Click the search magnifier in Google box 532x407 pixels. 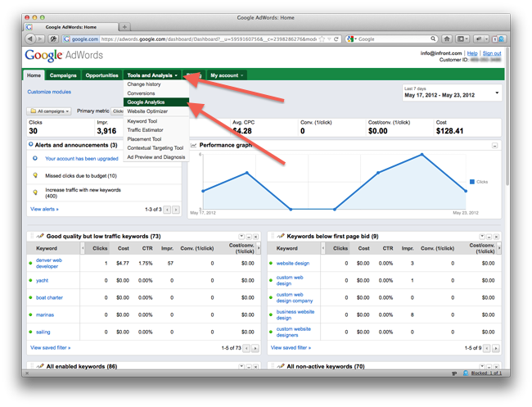pyautogui.click(x=433, y=38)
